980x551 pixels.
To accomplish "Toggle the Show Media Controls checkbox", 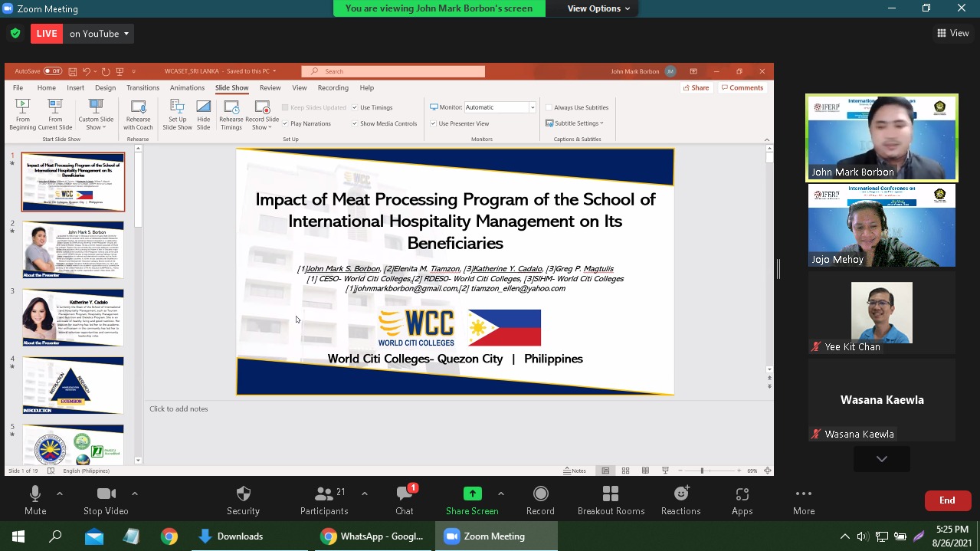I will [x=355, y=123].
